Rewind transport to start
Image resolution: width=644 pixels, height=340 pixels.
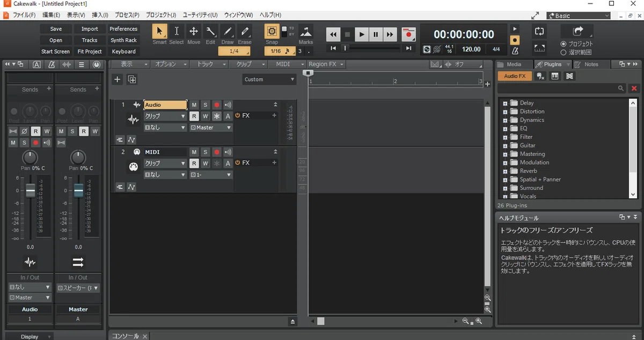coord(333,34)
